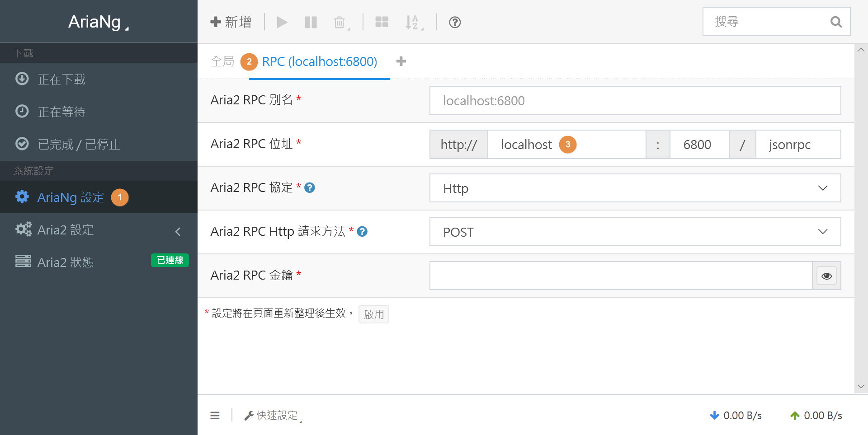Click the 新增 button

231,22
